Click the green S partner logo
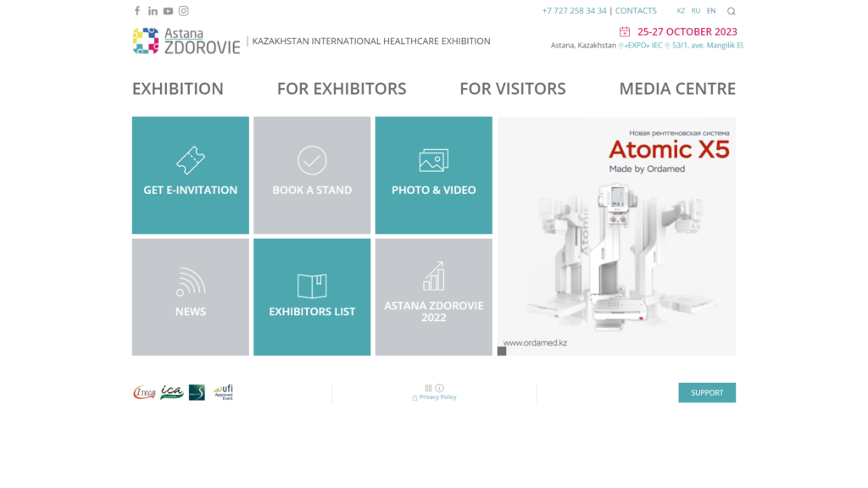This screenshot has height=488, width=868. tap(197, 392)
